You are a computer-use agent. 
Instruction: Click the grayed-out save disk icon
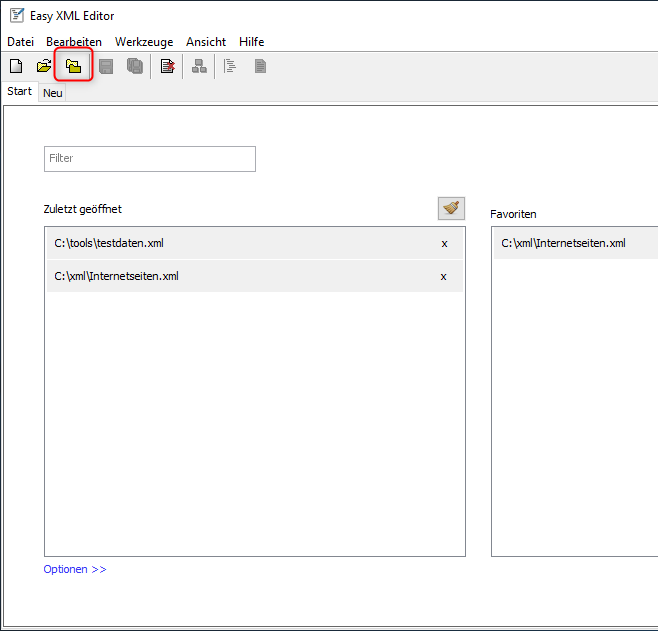106,67
